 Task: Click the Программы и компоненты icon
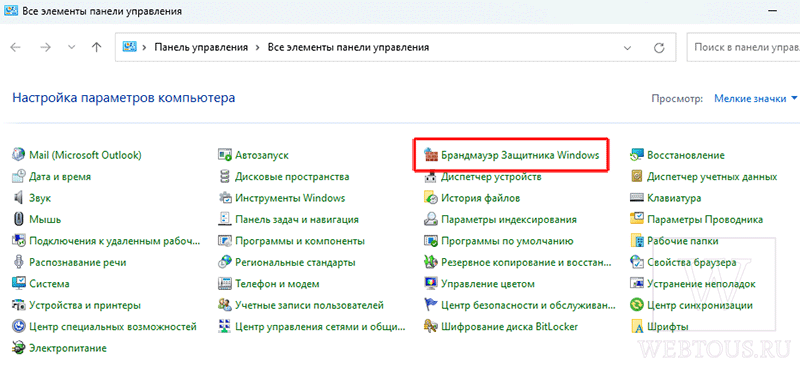pyautogui.click(x=224, y=241)
